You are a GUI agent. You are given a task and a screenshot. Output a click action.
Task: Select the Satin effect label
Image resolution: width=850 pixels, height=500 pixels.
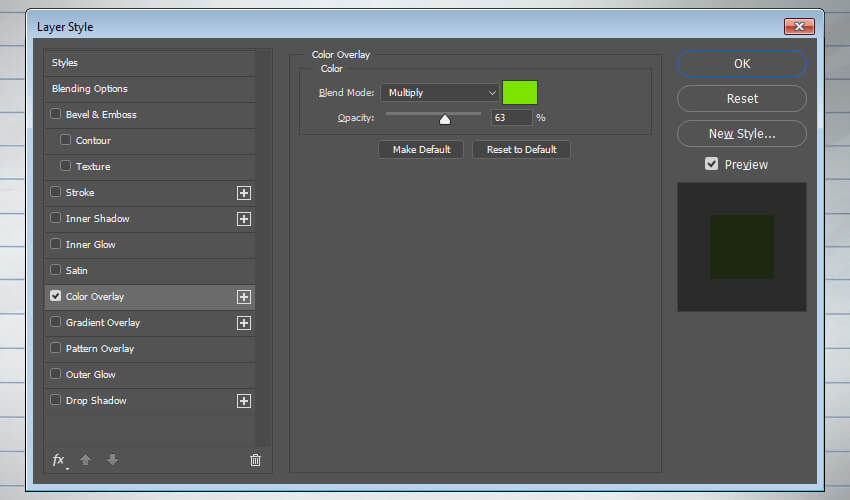[x=76, y=271]
